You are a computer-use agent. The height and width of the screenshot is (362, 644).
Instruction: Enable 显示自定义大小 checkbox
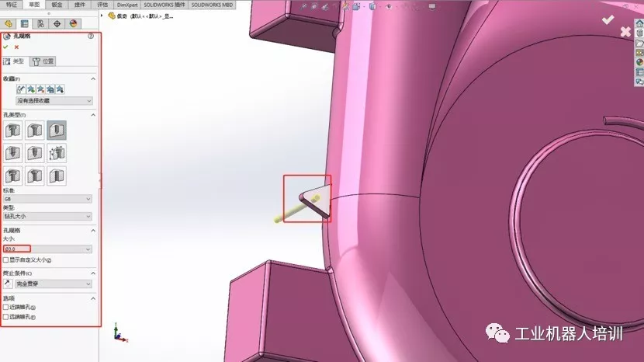click(x=5, y=260)
